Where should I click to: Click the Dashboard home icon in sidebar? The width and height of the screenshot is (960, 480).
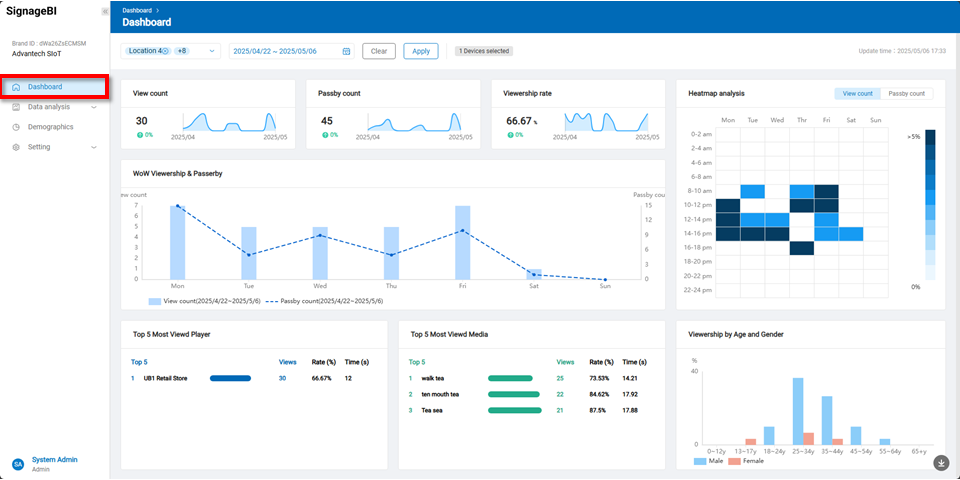[16, 87]
